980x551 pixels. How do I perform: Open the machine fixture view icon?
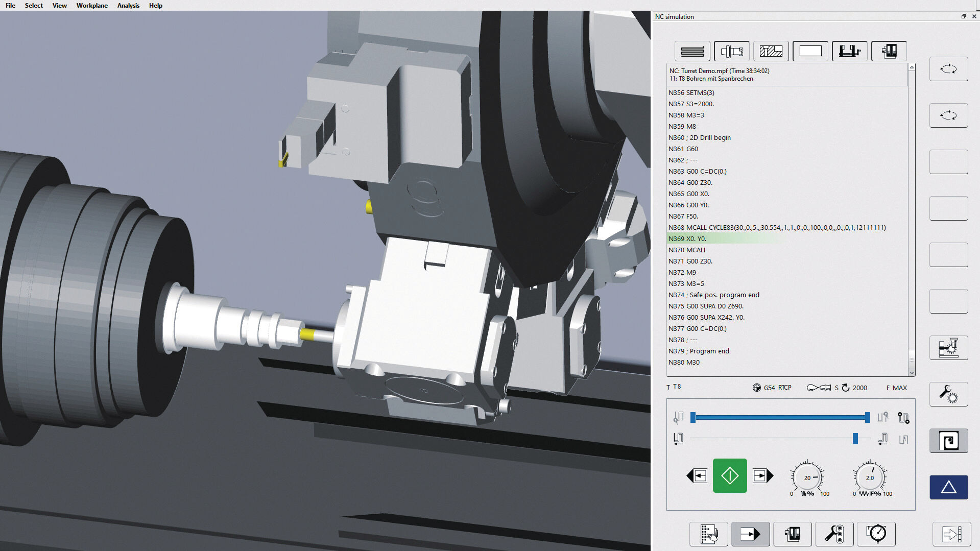point(849,51)
